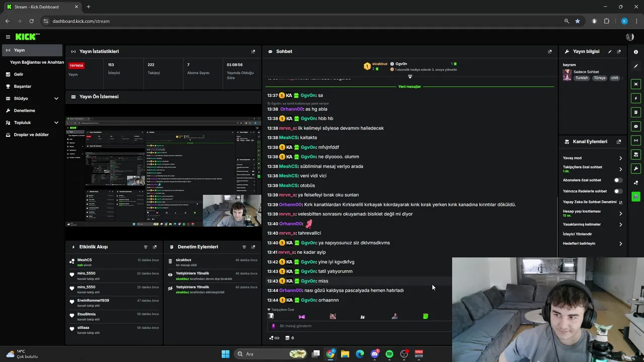This screenshot has width=644, height=362.
Task: Open Yavaş mod settings arrow
Action: coord(620,158)
